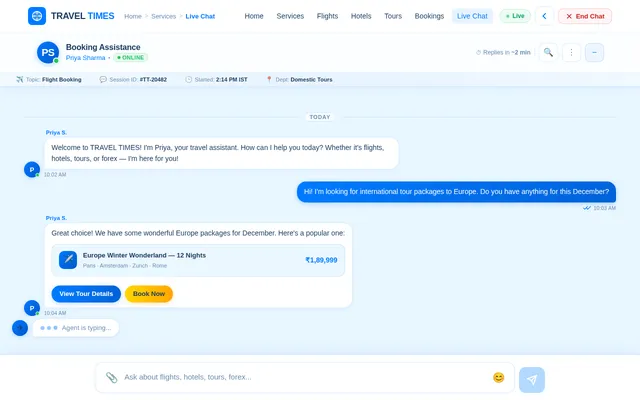This screenshot has width=640, height=400.
Task: Click the TODAY date separator label
Action: click(x=320, y=117)
